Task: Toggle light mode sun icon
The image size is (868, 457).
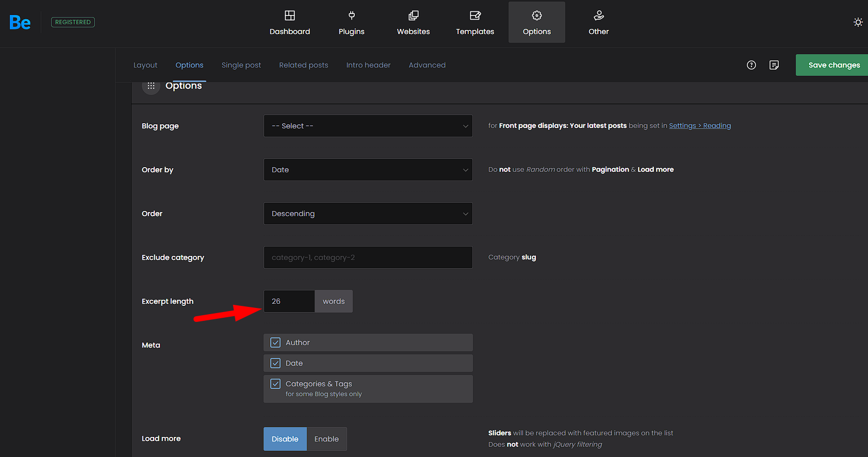Action: pyautogui.click(x=858, y=22)
